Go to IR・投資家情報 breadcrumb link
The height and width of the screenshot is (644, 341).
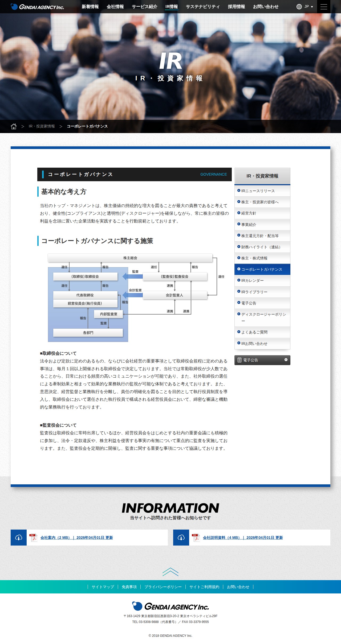click(x=42, y=126)
